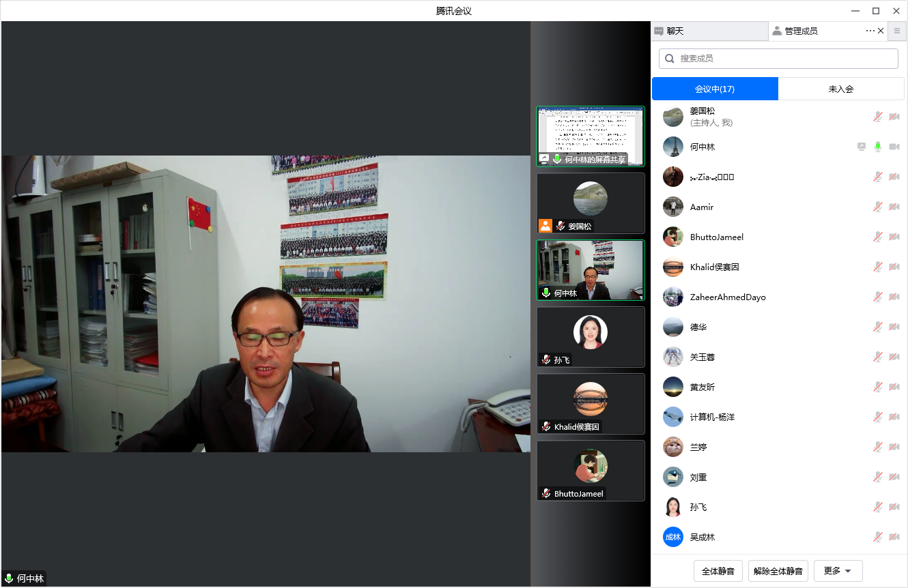Click the magnifier icon in member search
908x588 pixels.
pos(670,59)
